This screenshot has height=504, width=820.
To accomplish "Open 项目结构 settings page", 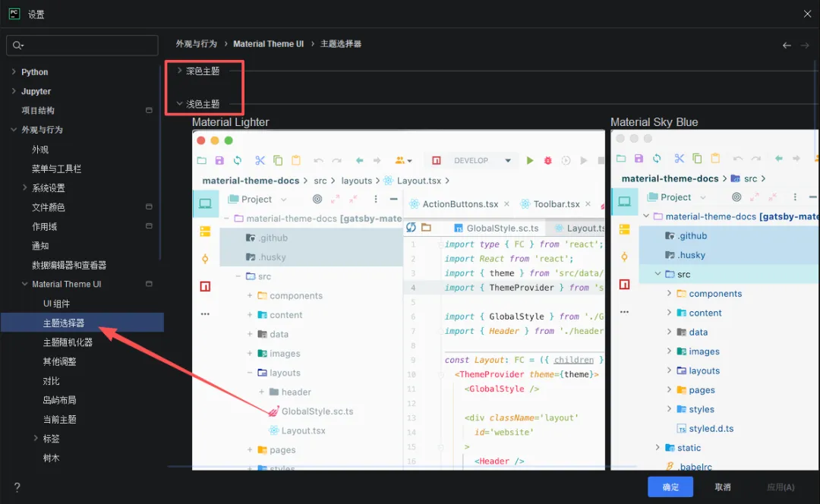I will [38, 110].
